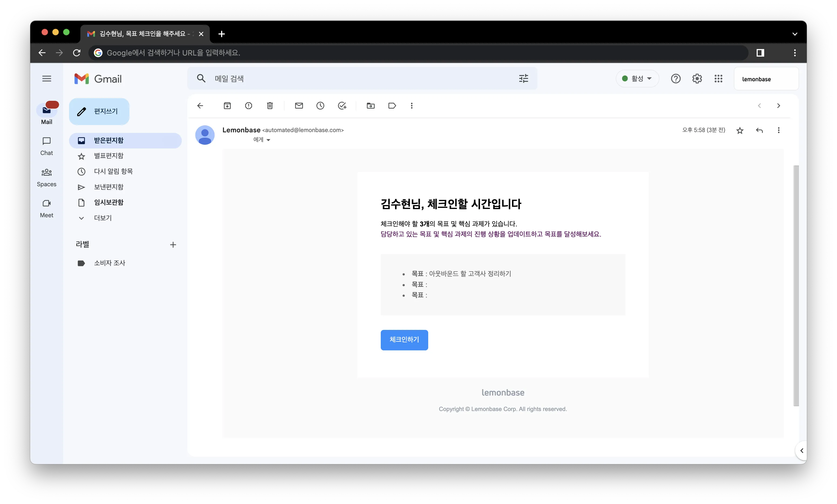Click the sender avatar picture
The height and width of the screenshot is (504, 837).
point(205,135)
